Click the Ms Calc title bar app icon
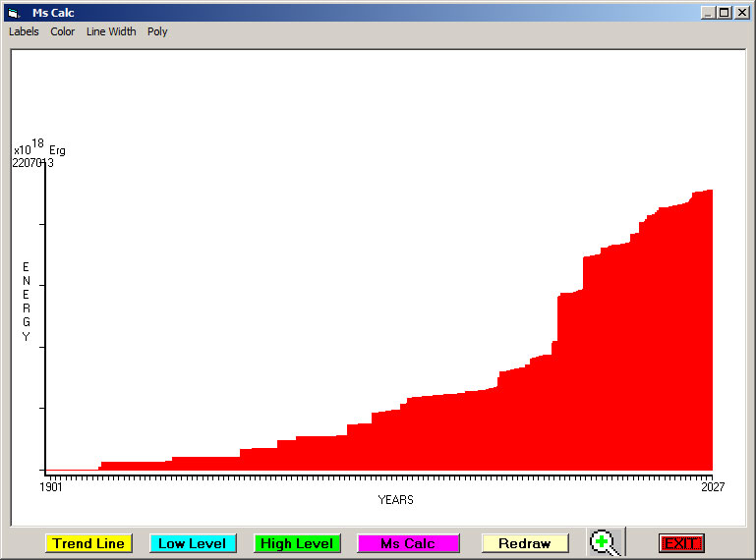 click(x=13, y=13)
